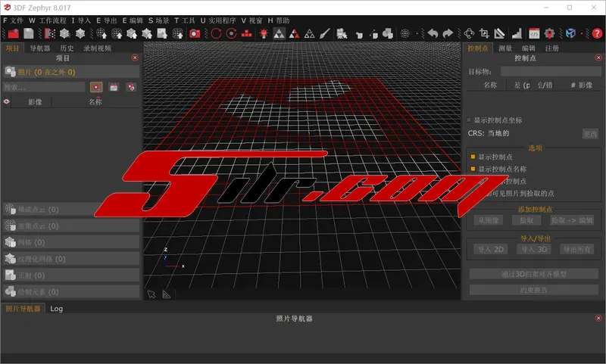Viewport: 606px width, 364px height.
Task: Expand the 网格 (0) section
Action: point(71,242)
